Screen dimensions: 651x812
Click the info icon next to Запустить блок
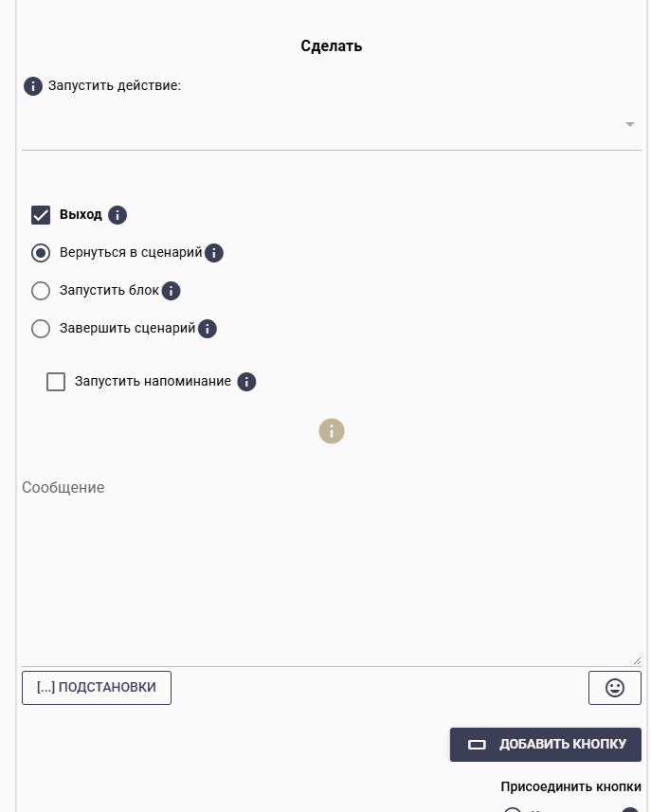click(x=171, y=291)
